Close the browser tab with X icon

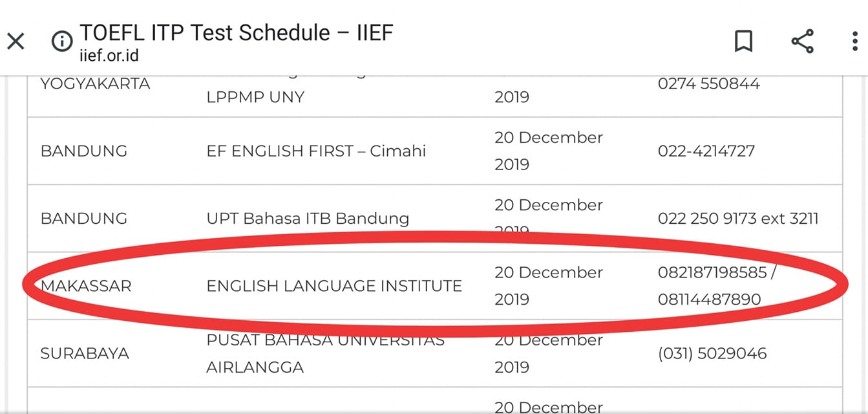(x=16, y=42)
